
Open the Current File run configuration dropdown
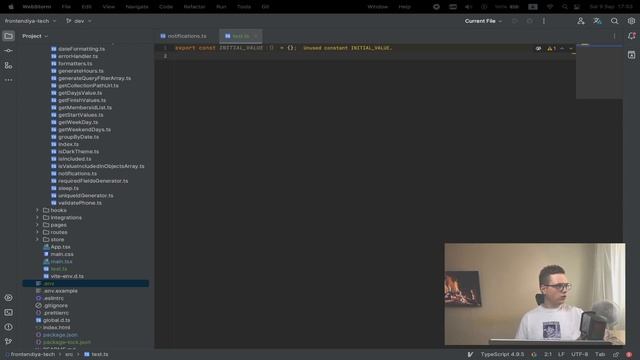click(483, 21)
